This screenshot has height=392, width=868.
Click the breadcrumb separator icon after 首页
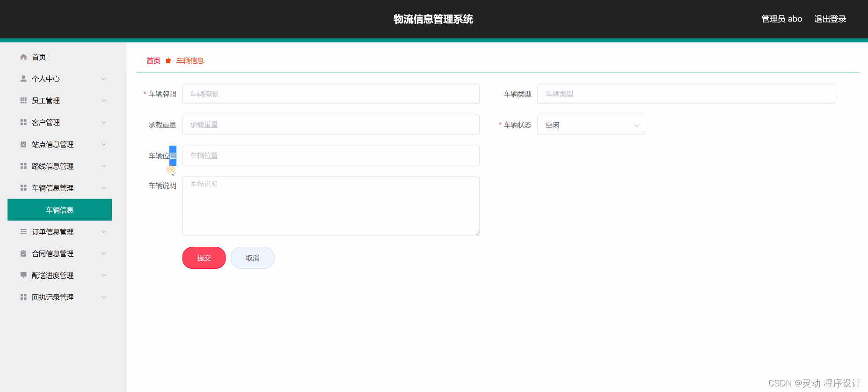(168, 60)
